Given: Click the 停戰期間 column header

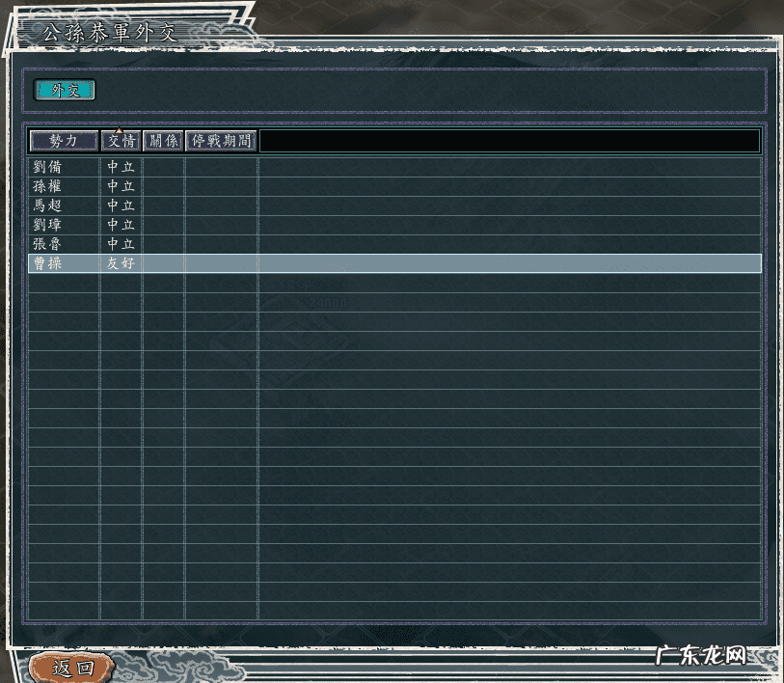Looking at the screenshot, I should 221,141.
